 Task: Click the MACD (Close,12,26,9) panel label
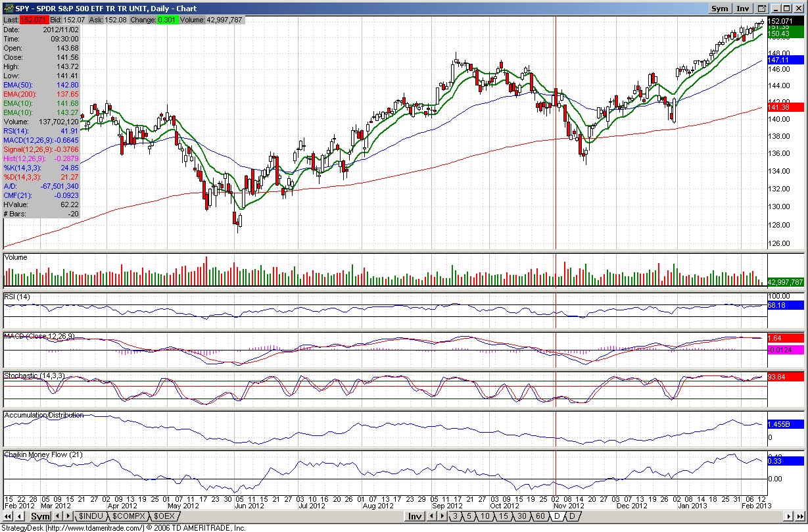pyautogui.click(x=39, y=336)
